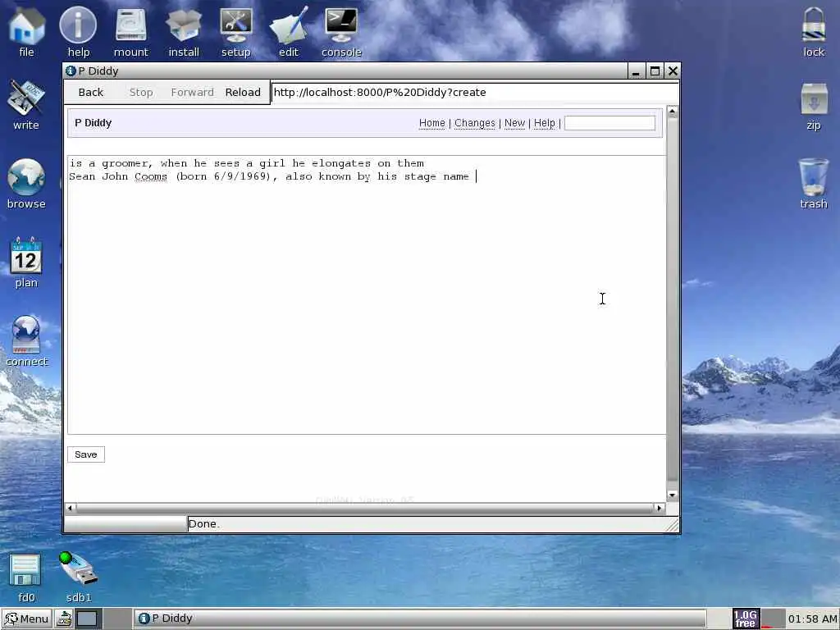Select the P Diddy taskbar window entry
The image size is (840, 630).
click(x=420, y=619)
